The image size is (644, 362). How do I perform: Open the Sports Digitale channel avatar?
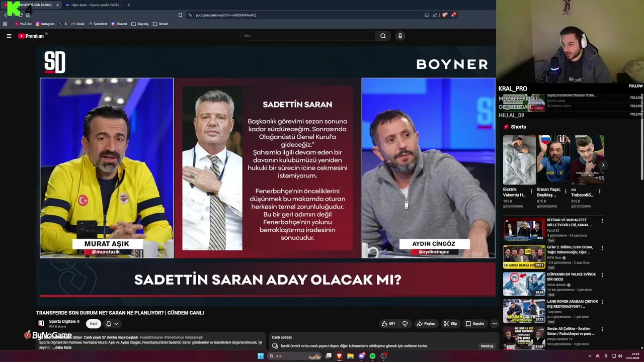[41, 324]
